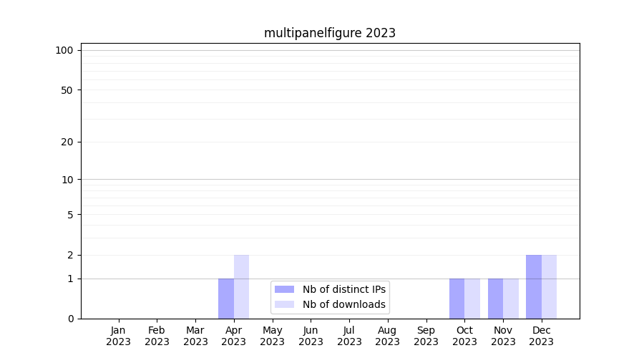Select the light Nb of downloads legend swatch
The height and width of the screenshot is (358, 644).
(x=284, y=304)
